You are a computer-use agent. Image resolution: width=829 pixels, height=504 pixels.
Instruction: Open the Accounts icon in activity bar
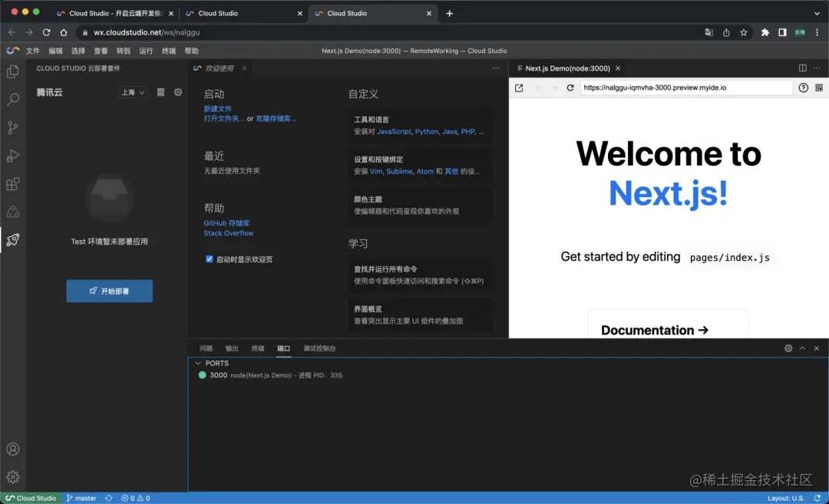tap(13, 449)
